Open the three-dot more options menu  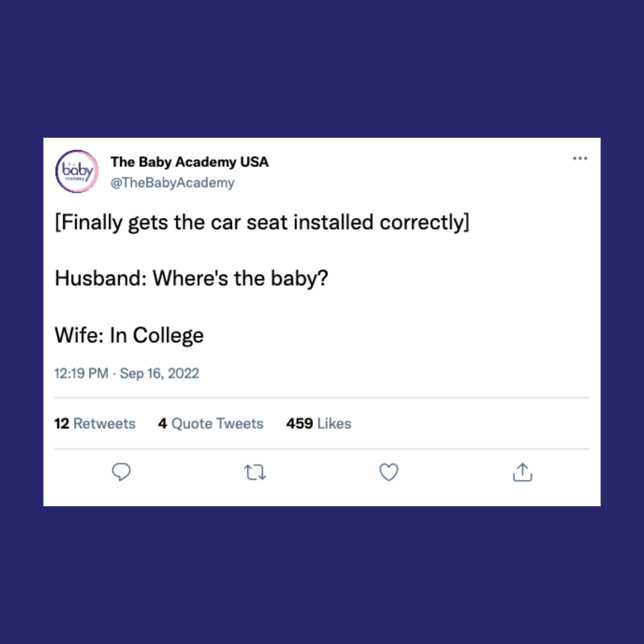(580, 158)
